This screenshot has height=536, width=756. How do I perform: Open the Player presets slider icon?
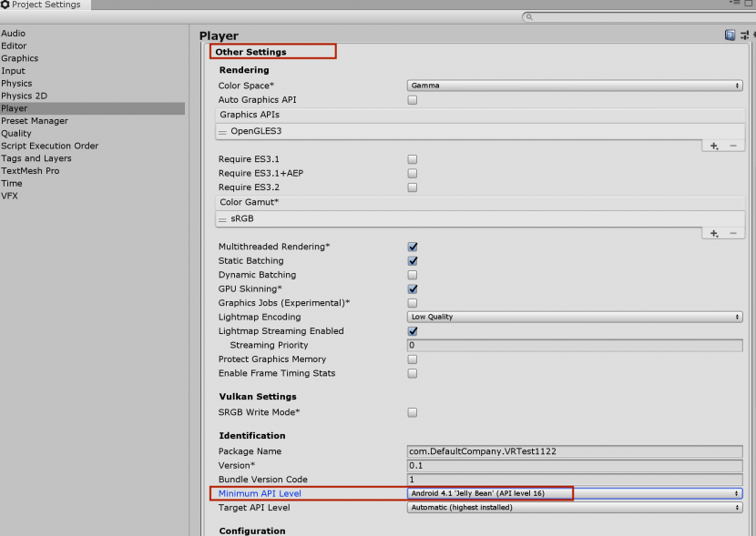743,35
